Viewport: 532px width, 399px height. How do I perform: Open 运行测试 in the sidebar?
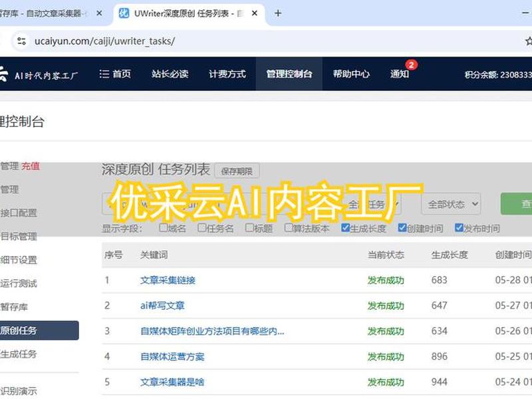tap(19, 284)
